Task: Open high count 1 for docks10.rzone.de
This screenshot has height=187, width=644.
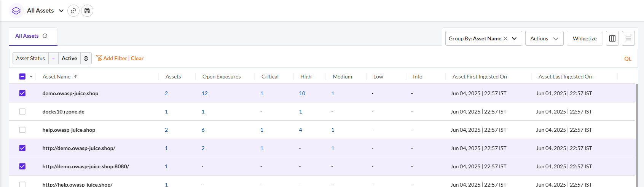Action: [x=300, y=112]
